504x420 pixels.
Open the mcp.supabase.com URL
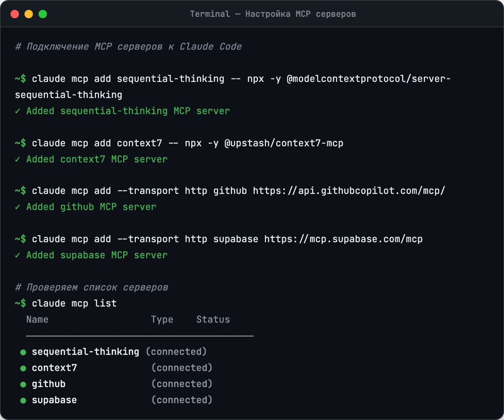click(343, 239)
